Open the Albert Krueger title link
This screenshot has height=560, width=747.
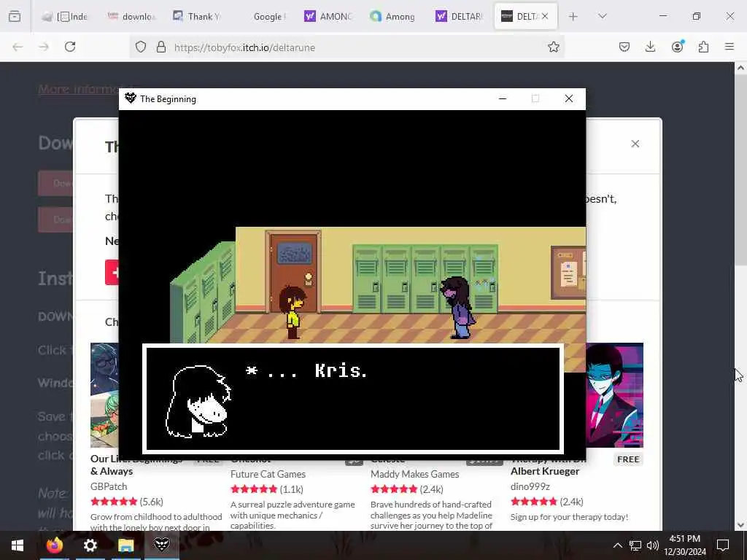coord(545,471)
